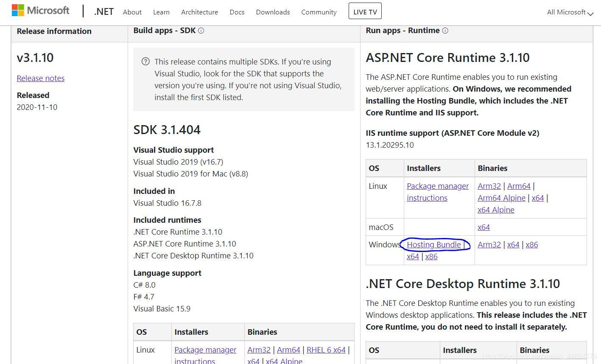The height and width of the screenshot is (364, 601).
Task: Click the info icon beside Build apps - SDK
Action: point(201,31)
